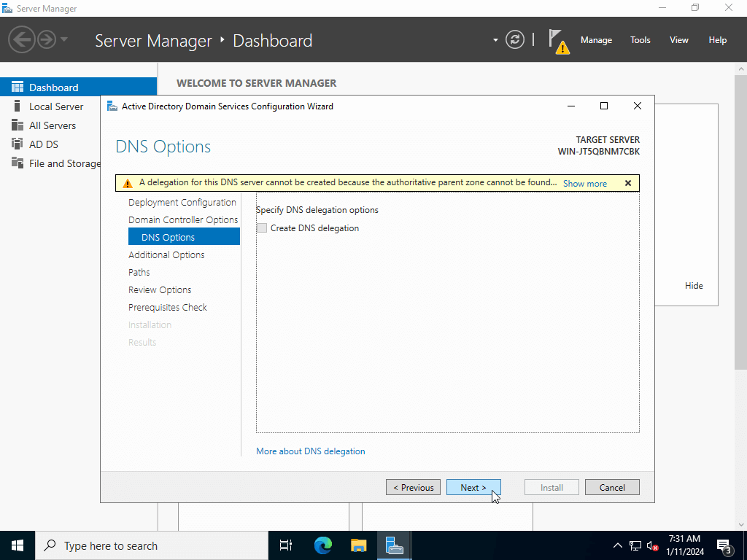Select Local Server in the sidebar
Viewport: 747px width, 560px height.
tap(55, 106)
